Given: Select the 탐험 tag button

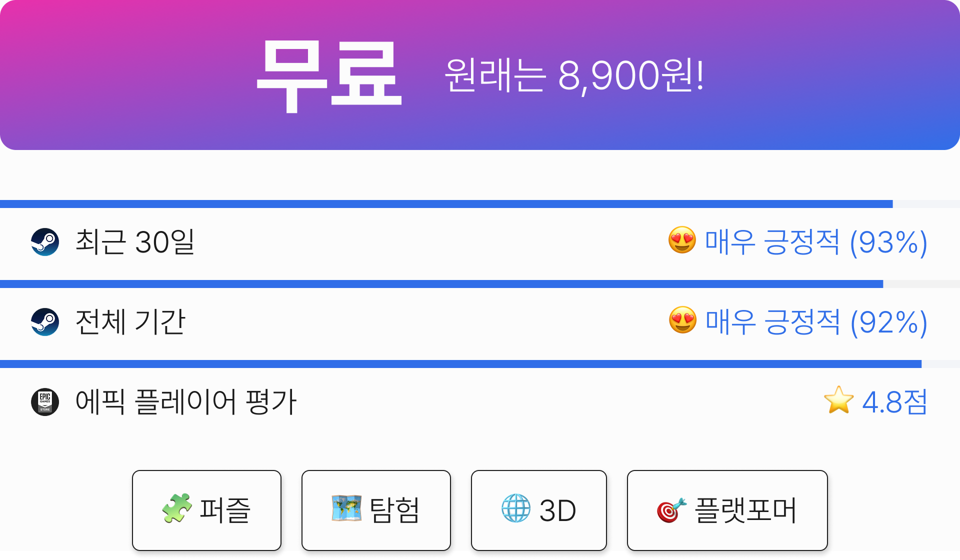Looking at the screenshot, I should [376, 510].
